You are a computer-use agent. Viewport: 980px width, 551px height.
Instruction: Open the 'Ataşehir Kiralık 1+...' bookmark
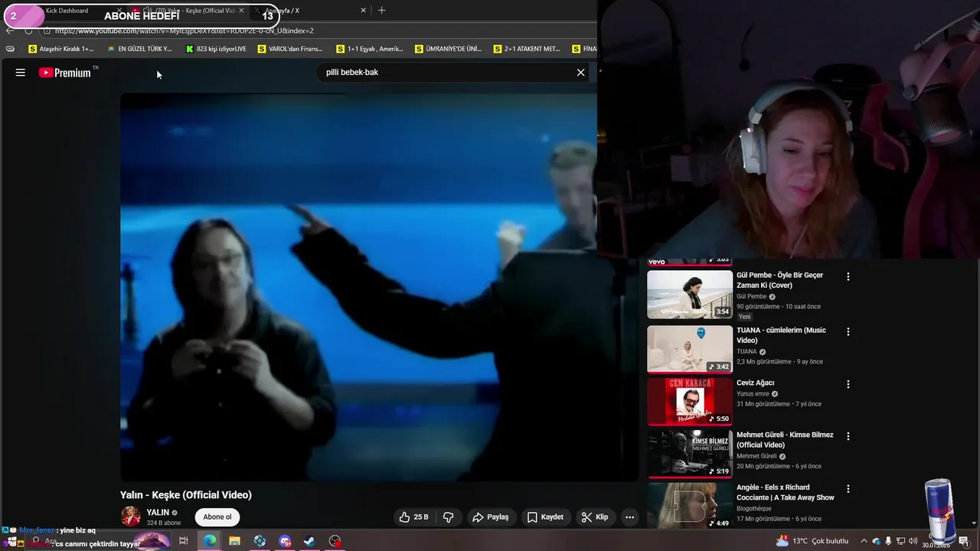tap(60, 49)
